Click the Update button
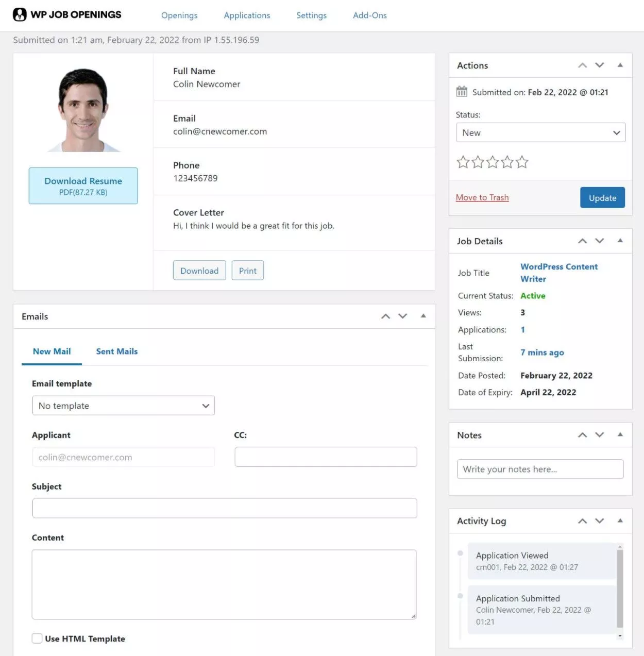The height and width of the screenshot is (656, 644). click(603, 198)
